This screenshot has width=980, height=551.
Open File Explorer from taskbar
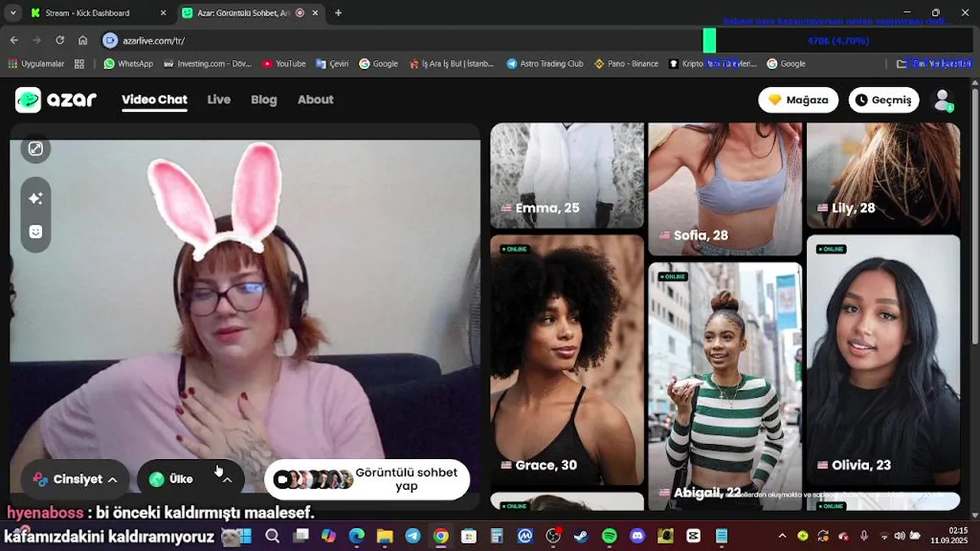click(x=384, y=536)
